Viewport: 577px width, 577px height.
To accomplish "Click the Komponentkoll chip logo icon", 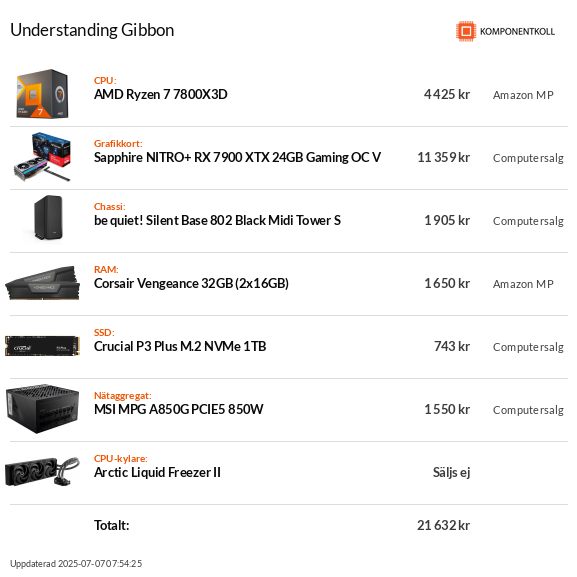I will (466, 31).
